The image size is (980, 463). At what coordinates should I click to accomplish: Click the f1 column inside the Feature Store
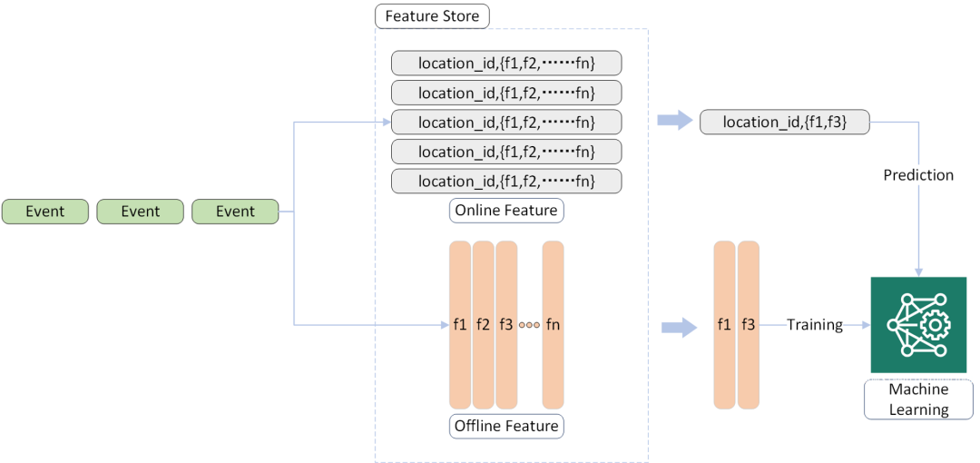[x=459, y=325]
